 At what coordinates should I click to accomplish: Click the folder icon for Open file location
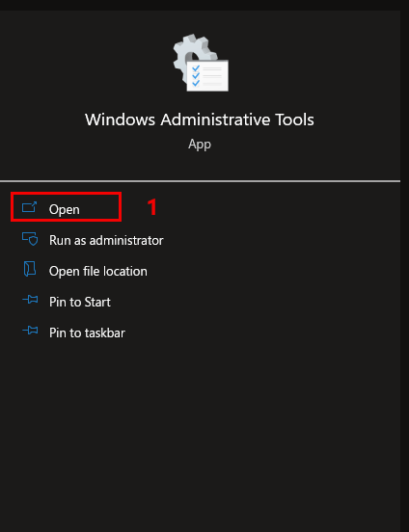click(x=30, y=269)
